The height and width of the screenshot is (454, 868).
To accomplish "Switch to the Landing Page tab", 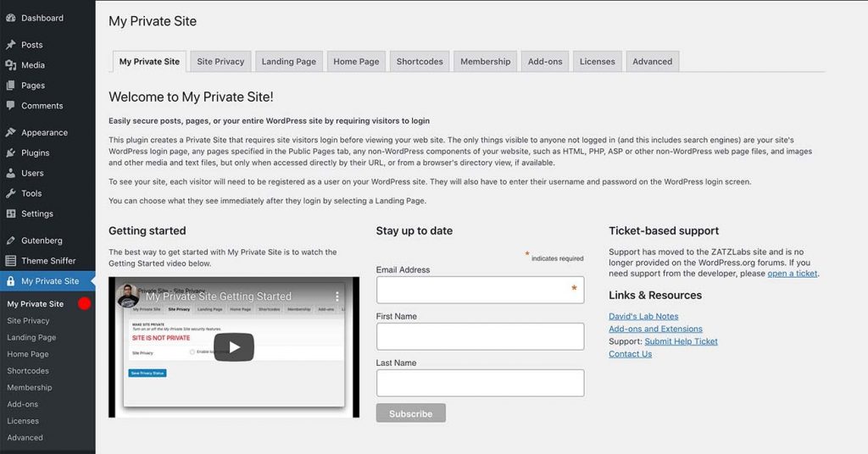I will click(x=288, y=61).
